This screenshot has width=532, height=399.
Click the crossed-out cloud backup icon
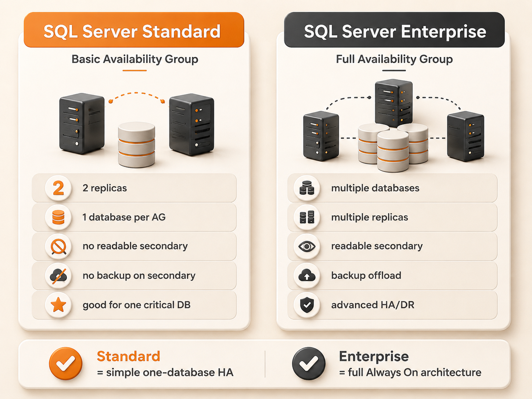(58, 276)
